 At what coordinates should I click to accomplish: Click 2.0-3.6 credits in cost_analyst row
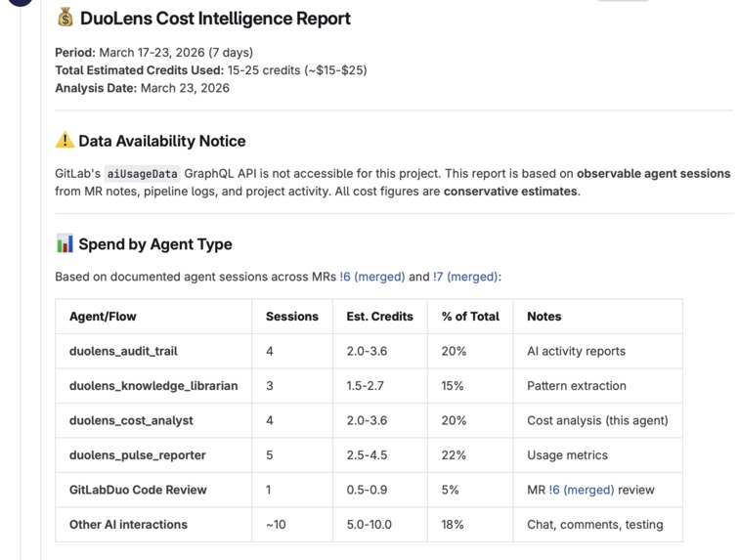pyautogui.click(x=367, y=420)
